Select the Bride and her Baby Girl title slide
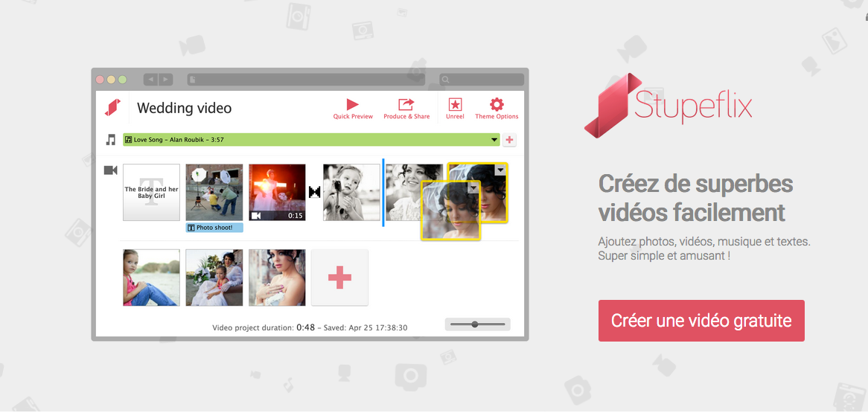Image resolution: width=868 pixels, height=413 pixels. tap(151, 193)
